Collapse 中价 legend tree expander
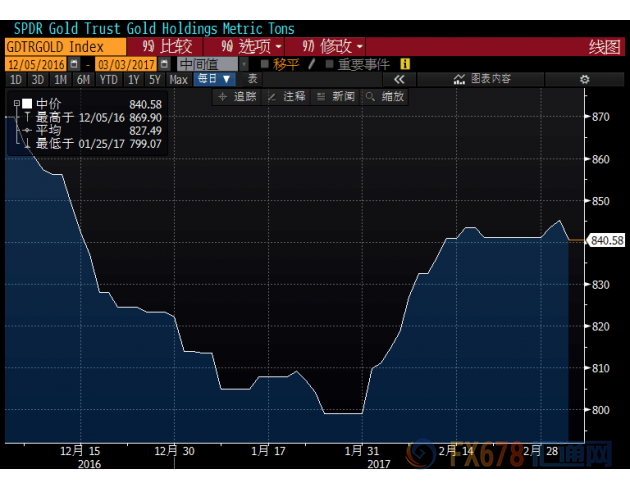 click(x=16, y=103)
